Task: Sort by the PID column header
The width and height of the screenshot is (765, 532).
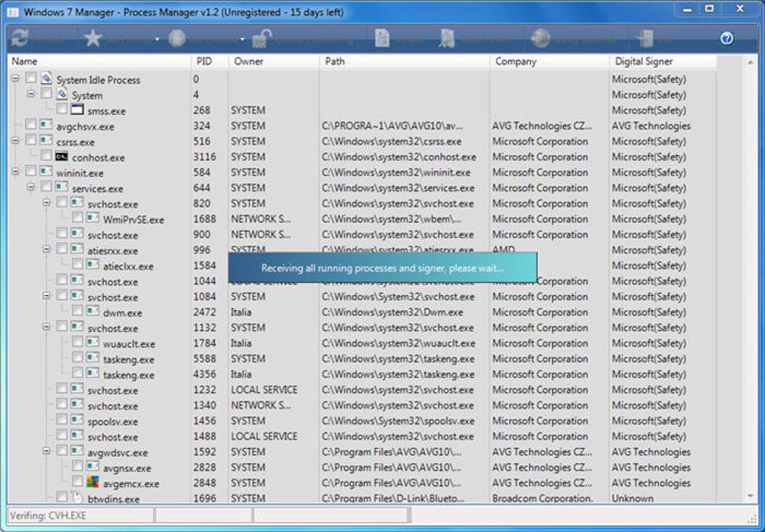Action: (x=210, y=61)
